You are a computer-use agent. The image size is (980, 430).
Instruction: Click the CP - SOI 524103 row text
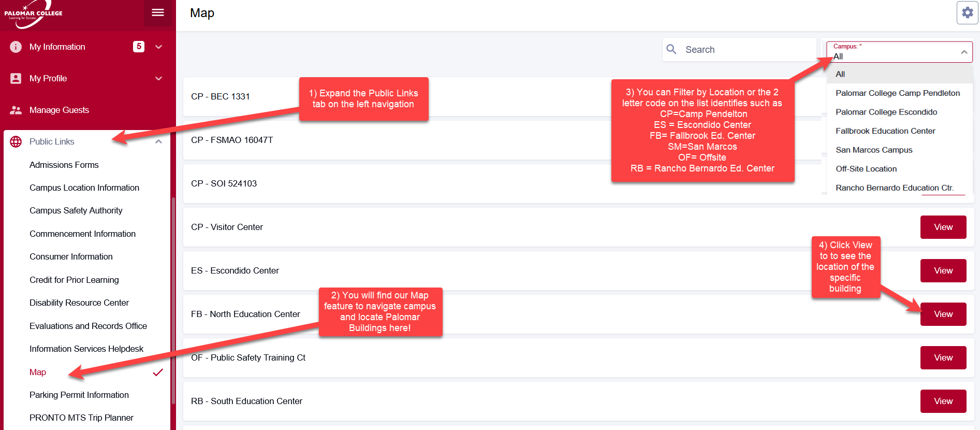coord(224,183)
